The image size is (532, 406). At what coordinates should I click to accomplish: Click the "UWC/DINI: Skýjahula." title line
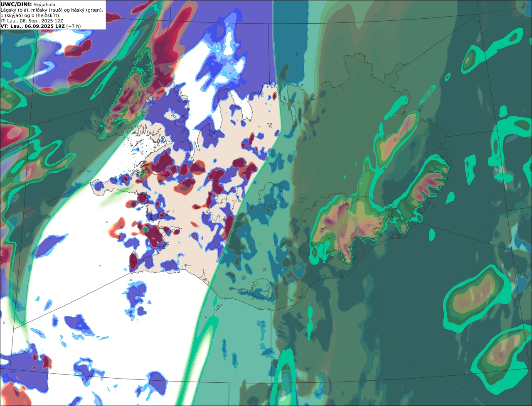click(x=29, y=5)
